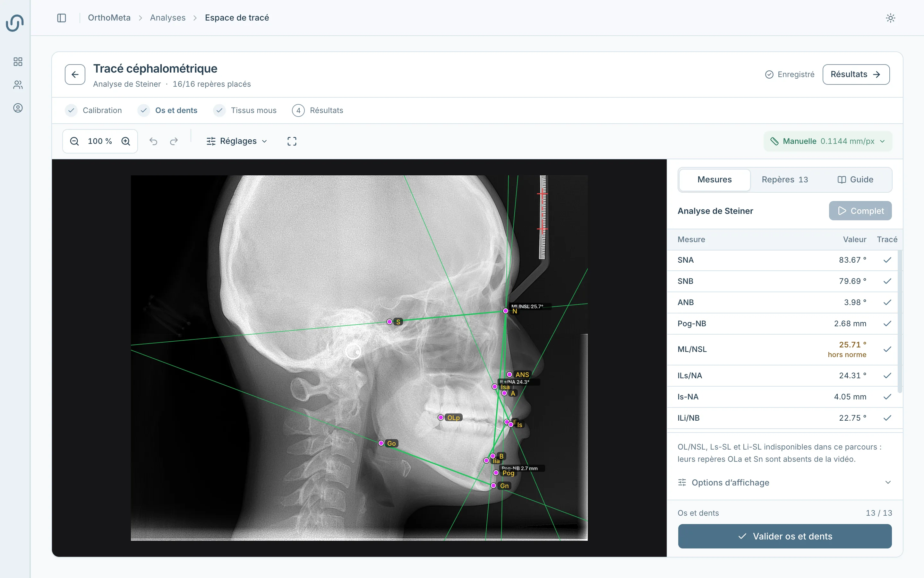The width and height of the screenshot is (924, 578).
Task: Open the Guide tab
Action: [855, 180]
